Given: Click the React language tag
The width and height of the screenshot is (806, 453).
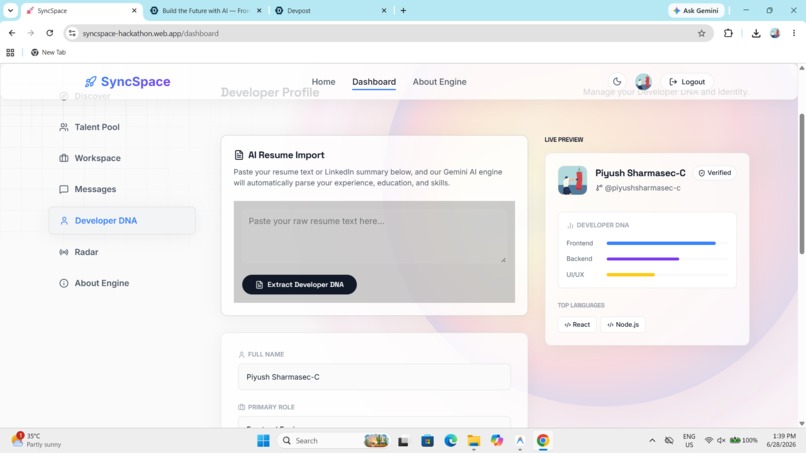Looking at the screenshot, I should (577, 324).
